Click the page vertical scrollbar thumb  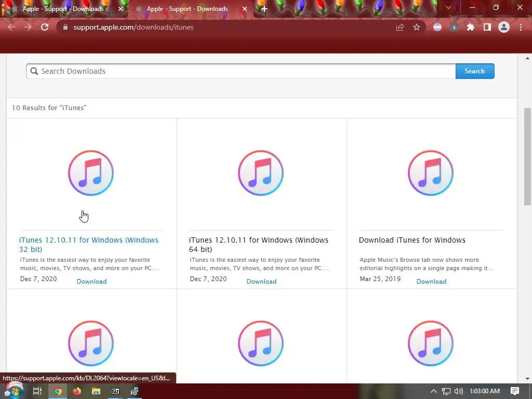[x=527, y=157]
